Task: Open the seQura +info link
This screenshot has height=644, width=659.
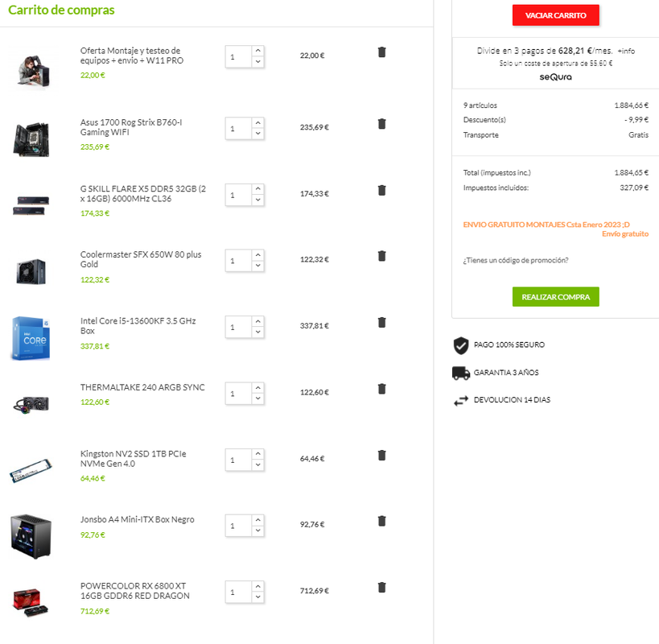Action: (x=626, y=51)
